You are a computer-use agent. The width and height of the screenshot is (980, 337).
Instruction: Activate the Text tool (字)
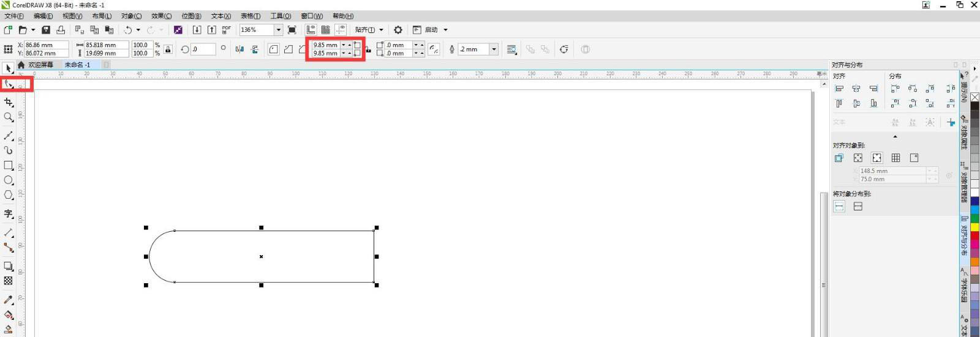pyautogui.click(x=9, y=213)
